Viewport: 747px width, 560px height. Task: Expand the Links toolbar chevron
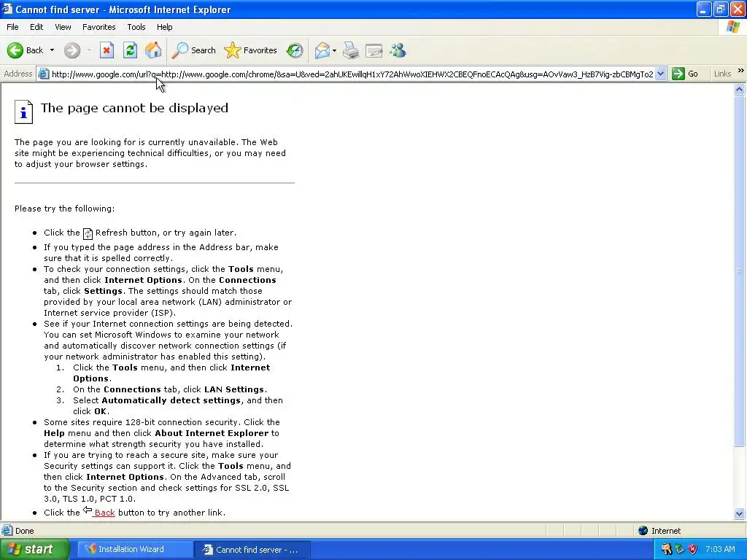click(741, 71)
